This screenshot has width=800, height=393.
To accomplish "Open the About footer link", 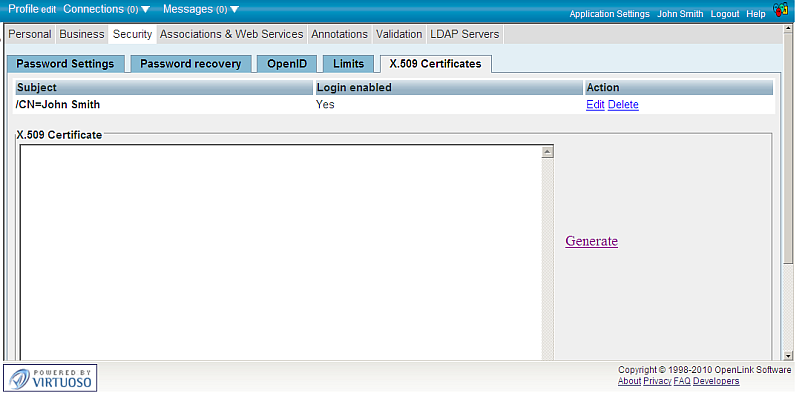I will point(629,381).
